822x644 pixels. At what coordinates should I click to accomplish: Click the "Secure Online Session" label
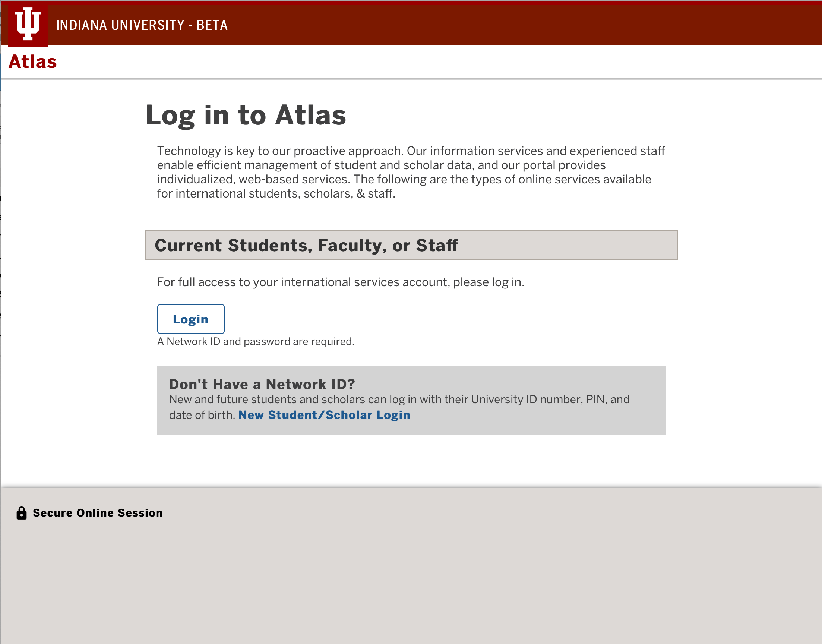(98, 513)
